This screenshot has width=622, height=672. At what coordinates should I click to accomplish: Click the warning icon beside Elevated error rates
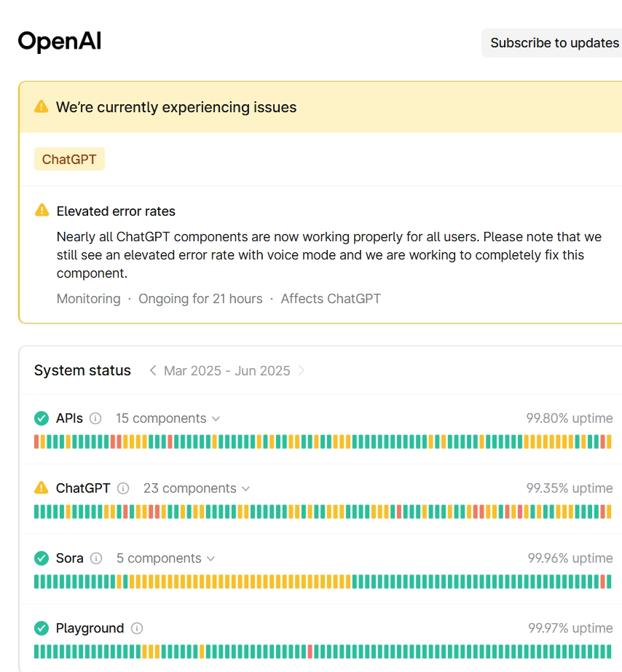pos(42,211)
